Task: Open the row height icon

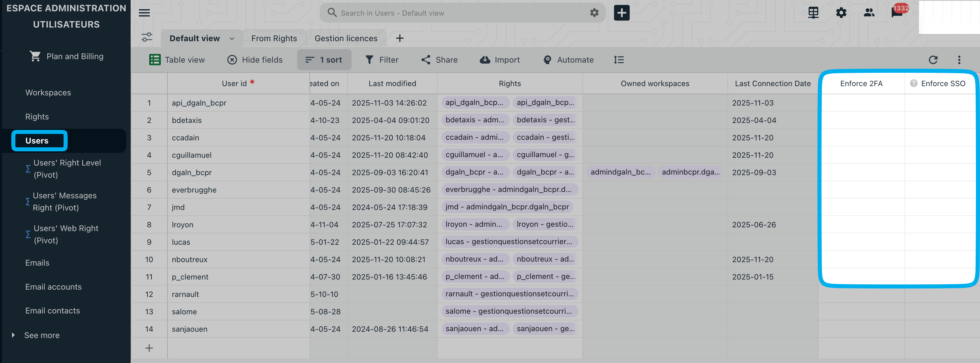Action: pos(619,60)
